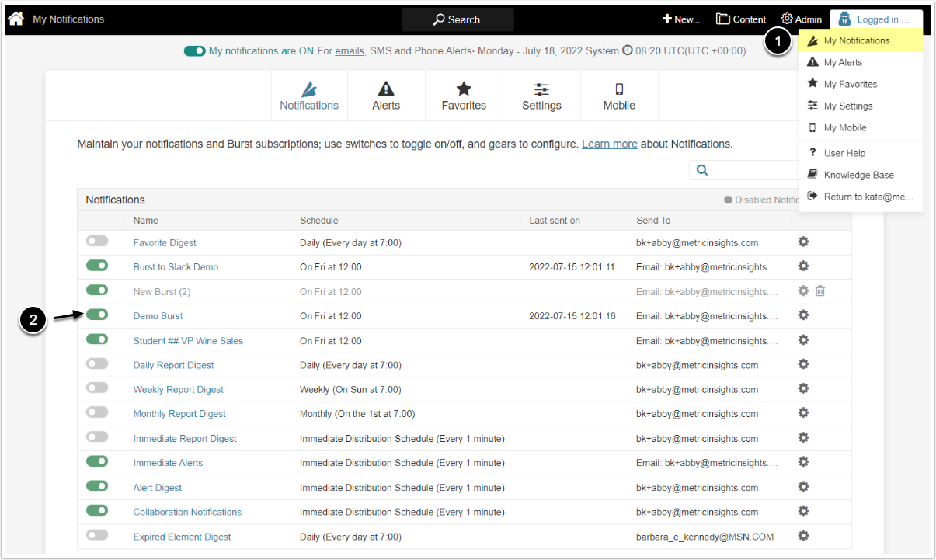Open the Favorites star tab

click(x=464, y=96)
